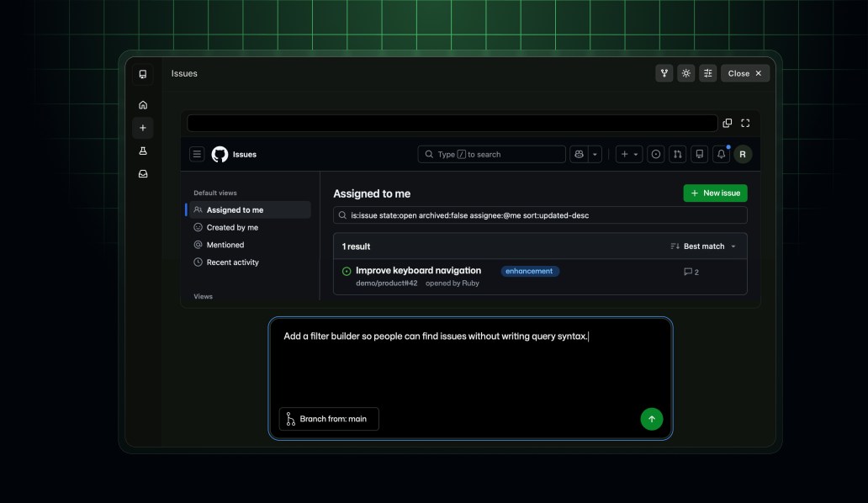
Task: Click the green send arrow button
Action: [x=652, y=419]
